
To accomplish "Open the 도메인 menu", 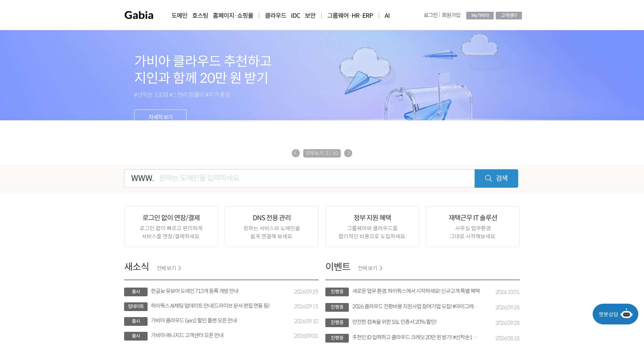I will [179, 15].
